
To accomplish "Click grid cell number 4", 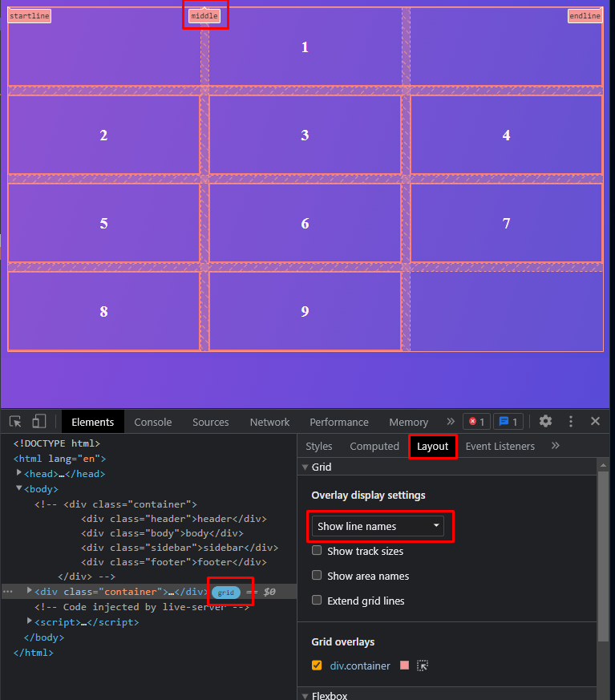I will [x=506, y=135].
